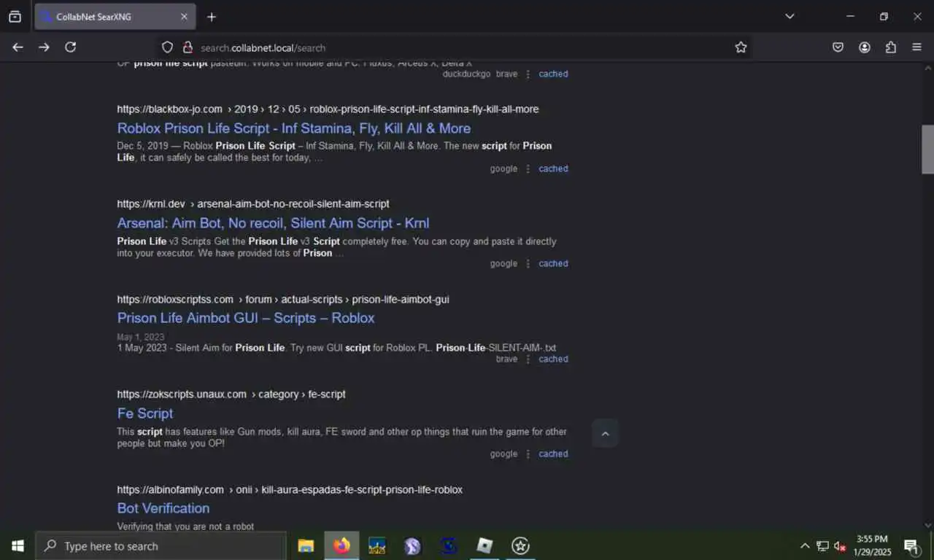Click the https://robloxscriptss.com URL text
Image resolution: width=934 pixels, height=560 pixels.
pyautogui.click(x=175, y=299)
